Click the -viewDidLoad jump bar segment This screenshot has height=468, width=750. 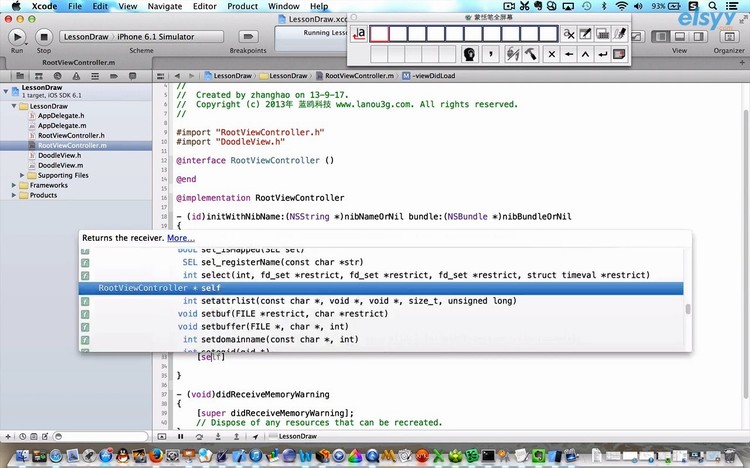[x=429, y=76]
